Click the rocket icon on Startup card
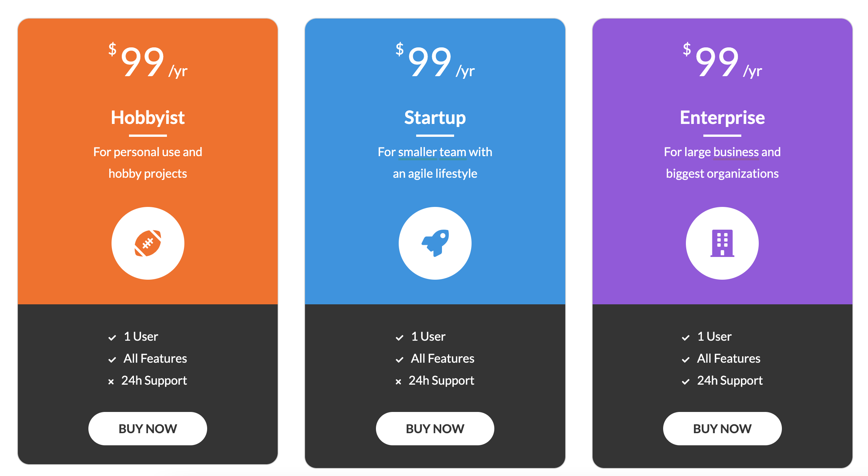 (x=435, y=243)
